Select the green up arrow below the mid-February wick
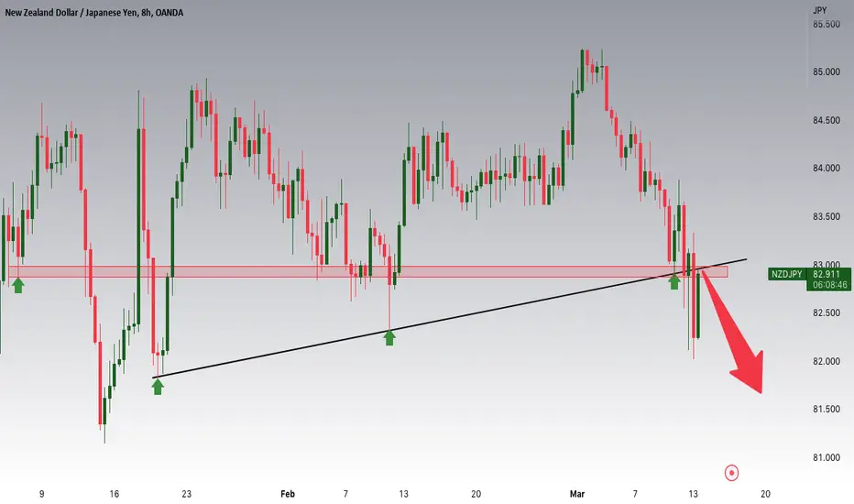 click(x=389, y=337)
